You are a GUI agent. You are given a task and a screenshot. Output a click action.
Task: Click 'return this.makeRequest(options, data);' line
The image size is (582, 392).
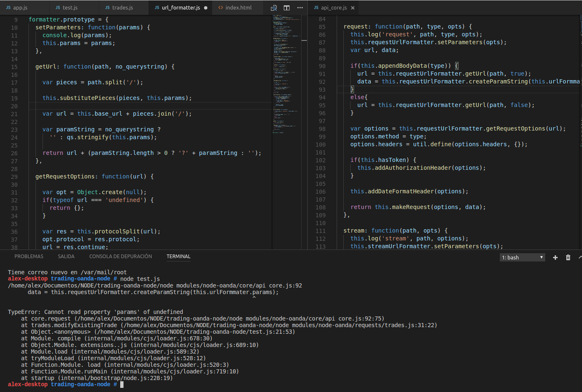[x=418, y=207]
